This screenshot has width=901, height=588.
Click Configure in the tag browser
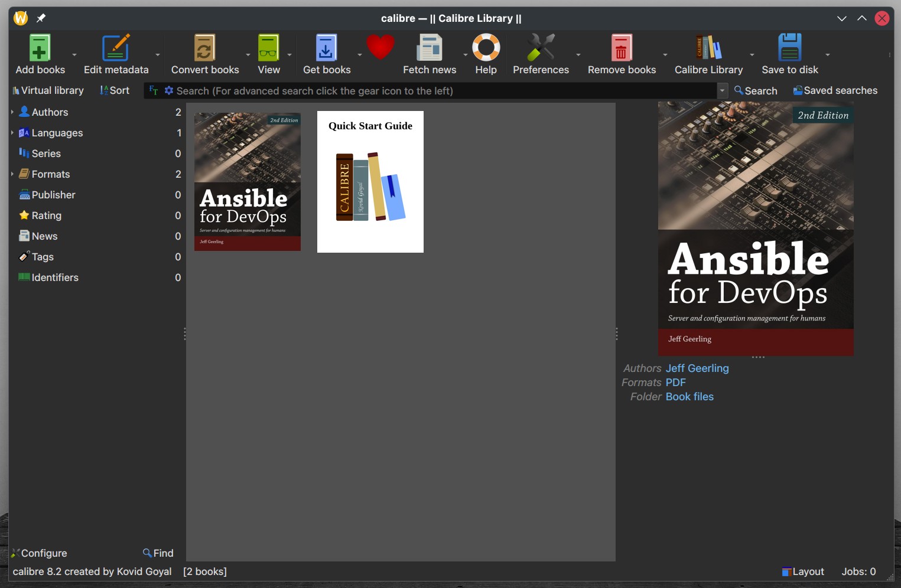coord(39,553)
